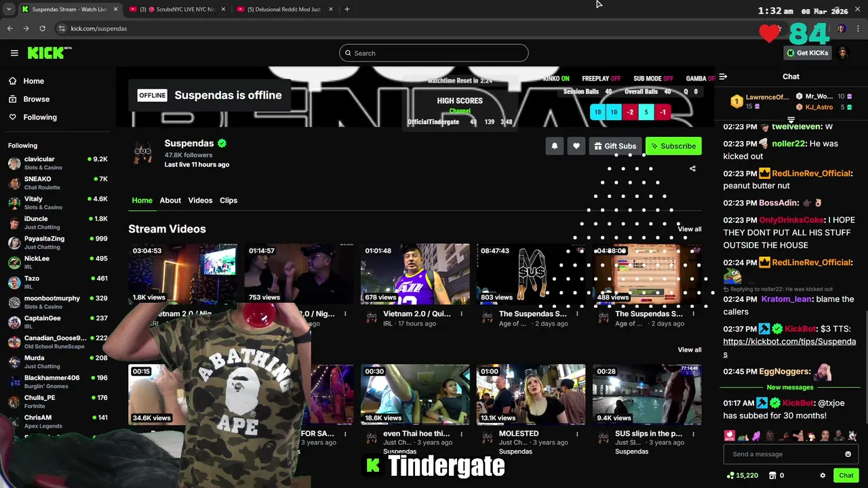Screen dimensions: 868x488
Task: Toggle SUB MODE OFF setting in overlay
Action: pos(653,79)
